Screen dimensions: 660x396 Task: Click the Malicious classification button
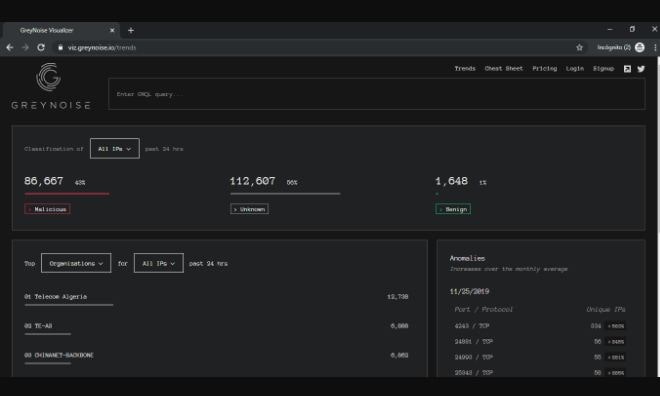(x=47, y=209)
